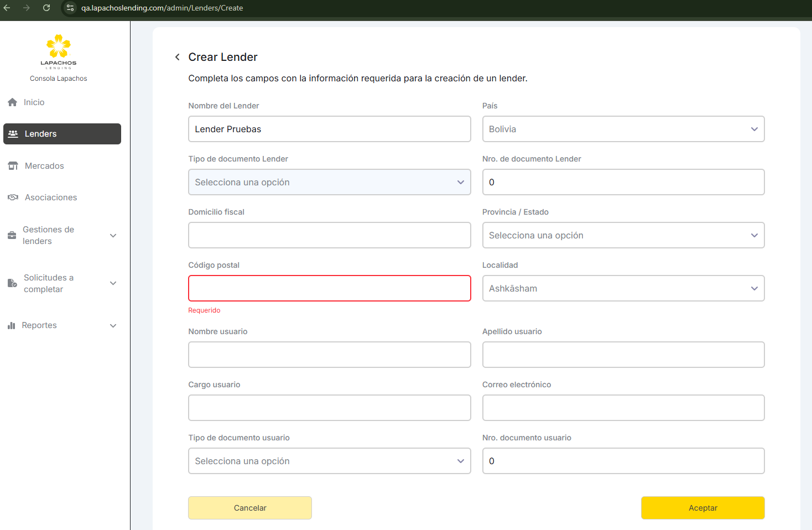Reload the page with browser refresh icon

[x=46, y=8]
